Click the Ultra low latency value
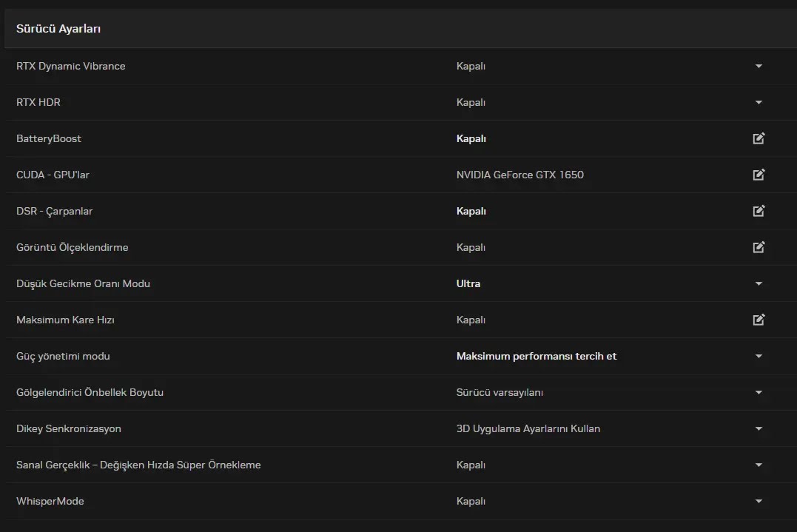The width and height of the screenshot is (797, 532). click(x=468, y=283)
